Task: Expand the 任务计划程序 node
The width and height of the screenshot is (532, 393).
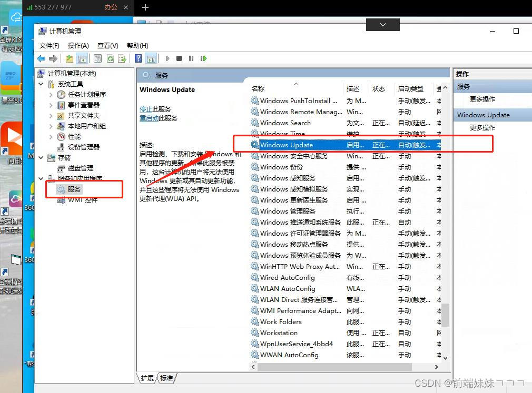Action: point(51,95)
